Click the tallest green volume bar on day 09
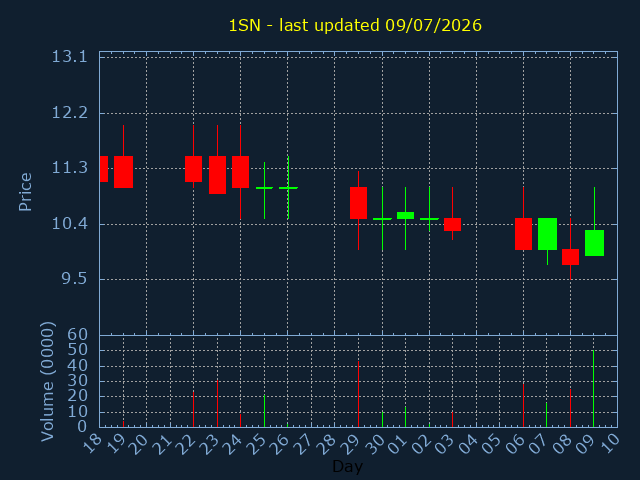640x480 pixels. [x=593, y=389]
